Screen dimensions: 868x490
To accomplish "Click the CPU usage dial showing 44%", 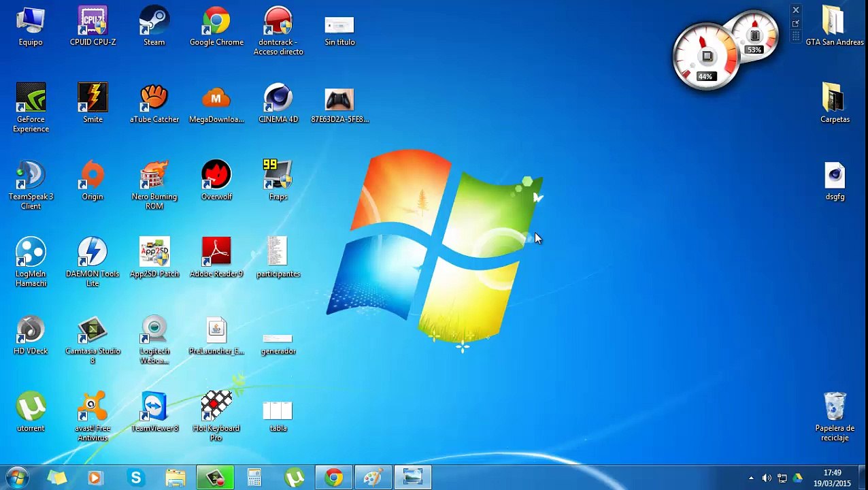I will (x=705, y=58).
